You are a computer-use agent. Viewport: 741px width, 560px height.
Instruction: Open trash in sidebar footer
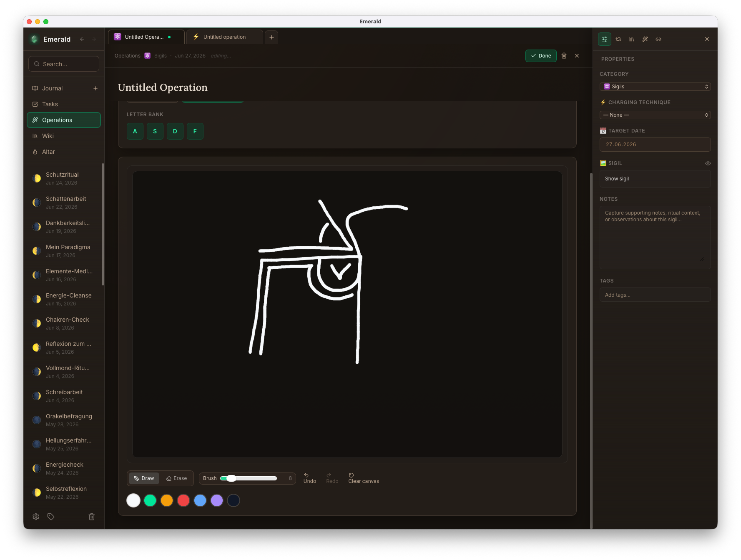tap(92, 517)
